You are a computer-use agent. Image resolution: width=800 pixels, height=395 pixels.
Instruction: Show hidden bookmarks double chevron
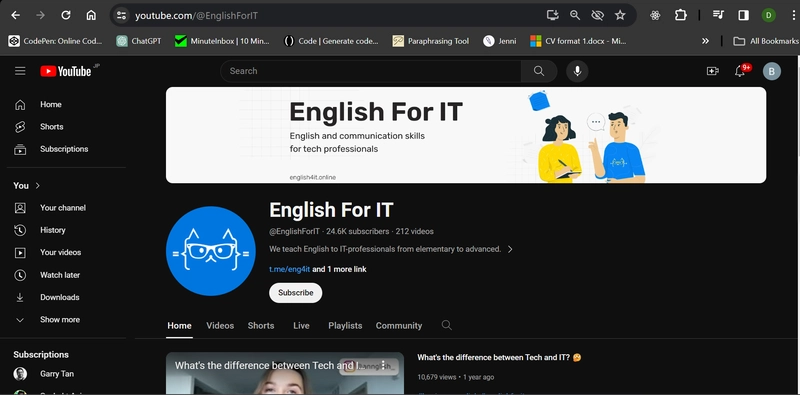tap(705, 41)
